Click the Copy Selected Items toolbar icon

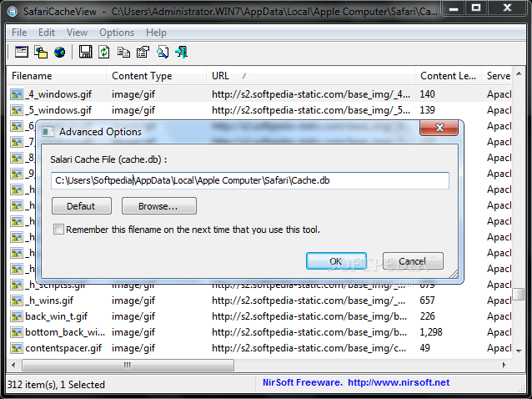[x=123, y=52]
